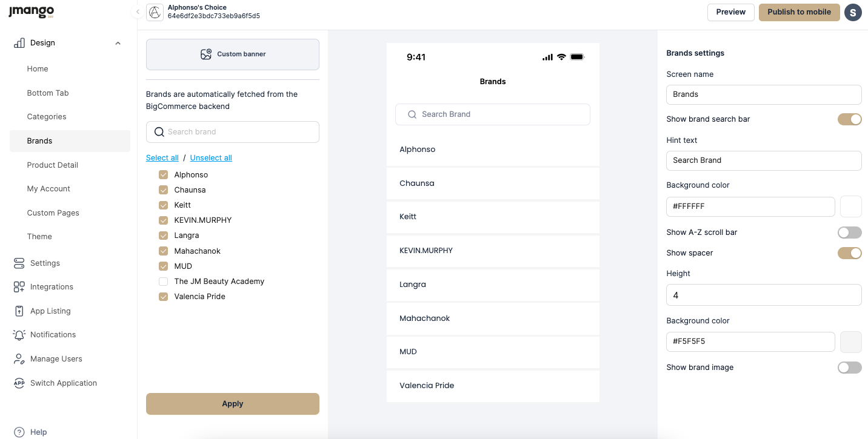Click the Publish to mobile button
The image size is (868, 439).
pyautogui.click(x=799, y=12)
